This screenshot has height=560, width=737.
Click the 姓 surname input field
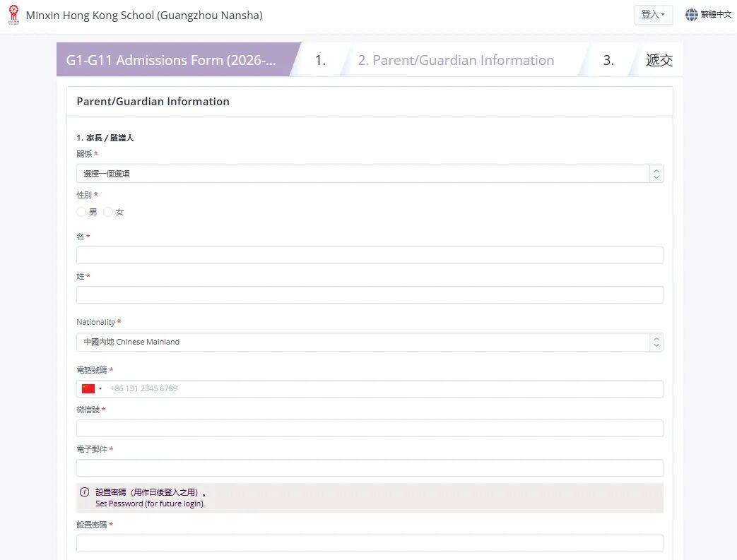click(x=369, y=295)
